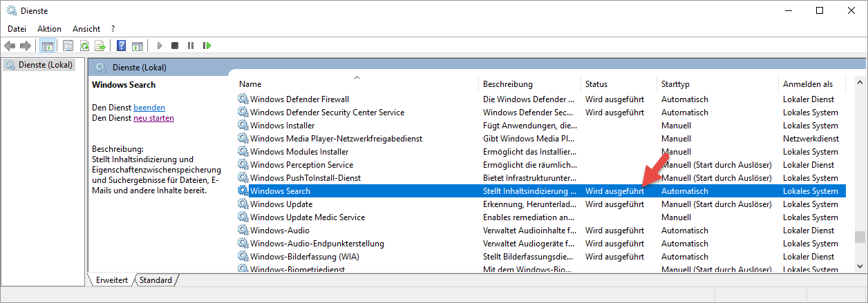Toggle the console tree show/hide icon
The height and width of the screenshot is (303, 868).
coord(48,46)
